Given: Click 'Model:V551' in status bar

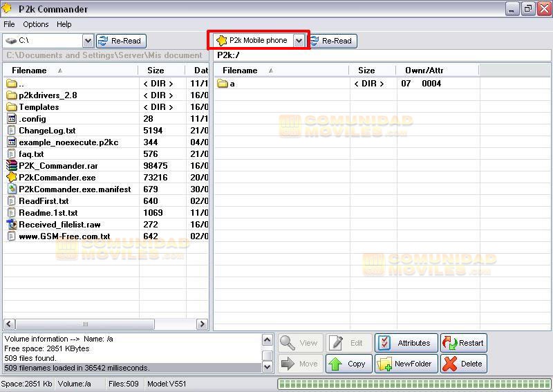Looking at the screenshot, I should click(167, 384).
